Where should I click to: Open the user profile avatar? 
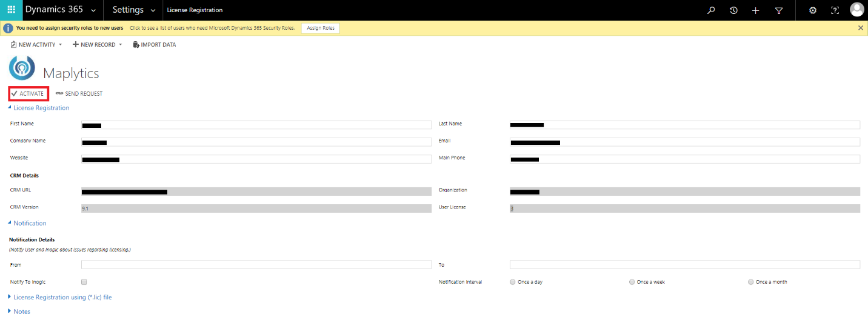(856, 10)
